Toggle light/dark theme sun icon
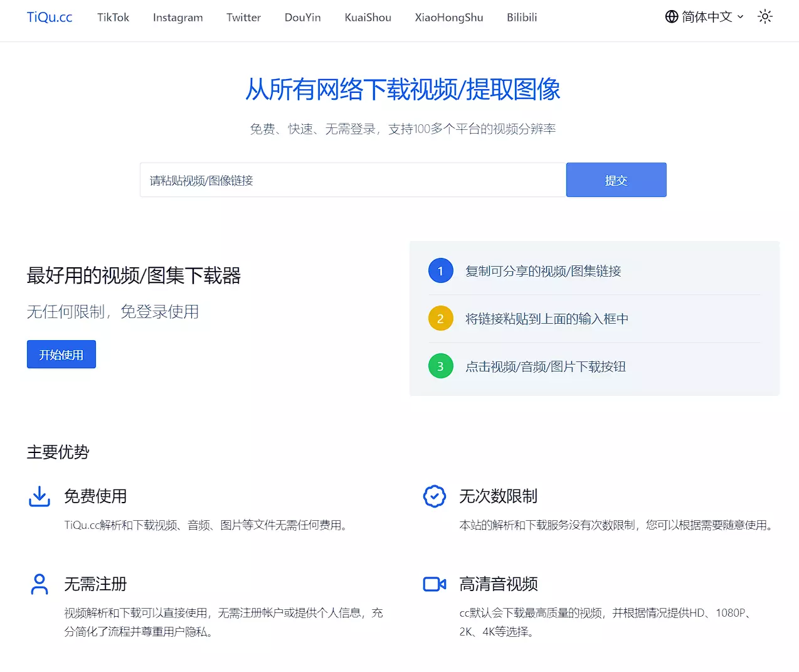 click(765, 17)
